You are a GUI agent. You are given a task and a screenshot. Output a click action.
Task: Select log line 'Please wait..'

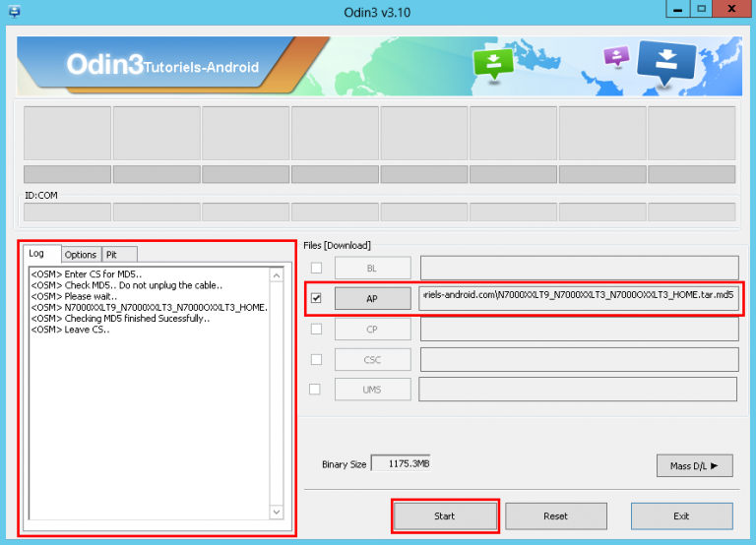click(x=74, y=296)
